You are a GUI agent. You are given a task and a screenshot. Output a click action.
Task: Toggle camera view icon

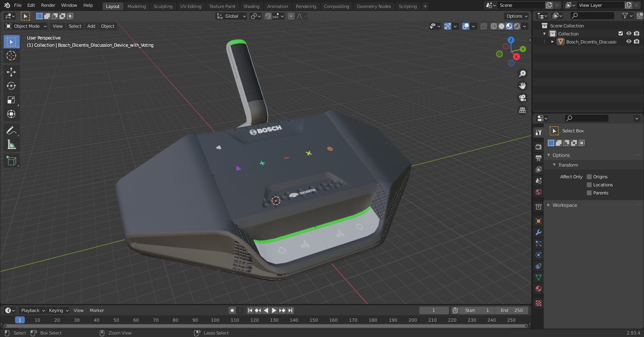click(x=522, y=98)
